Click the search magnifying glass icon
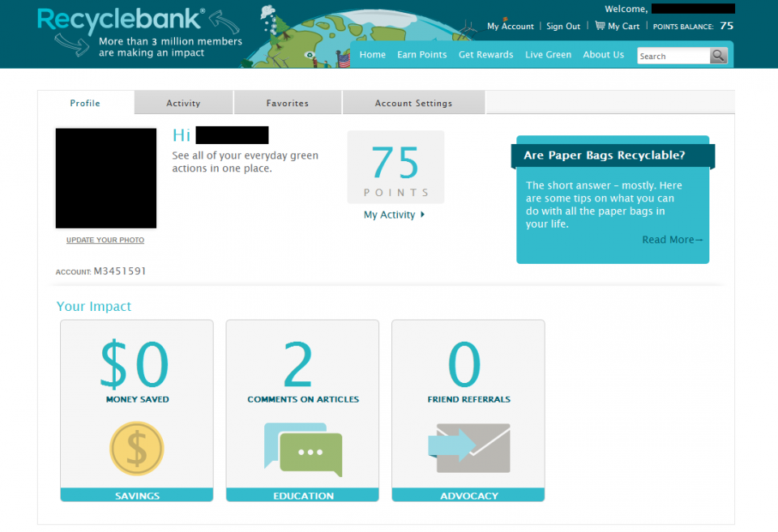The height and width of the screenshot is (532, 778). pyautogui.click(x=719, y=56)
